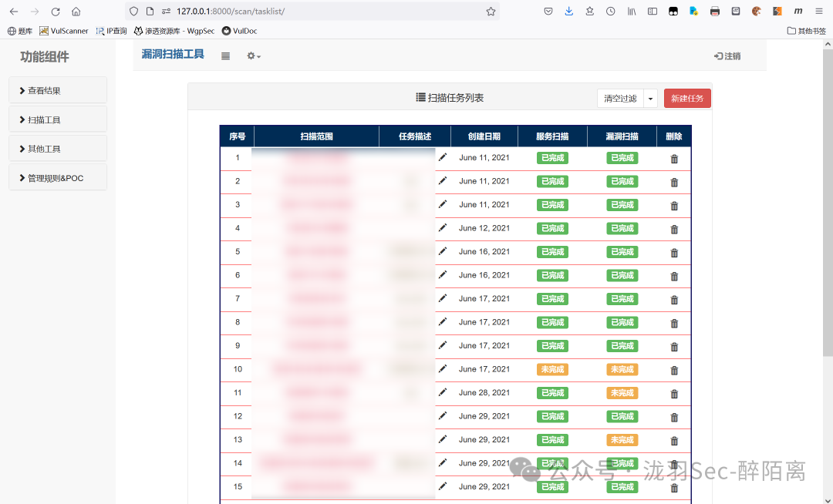833x504 pixels.
Task: Go back to the previous browser page
Action: coord(14,11)
